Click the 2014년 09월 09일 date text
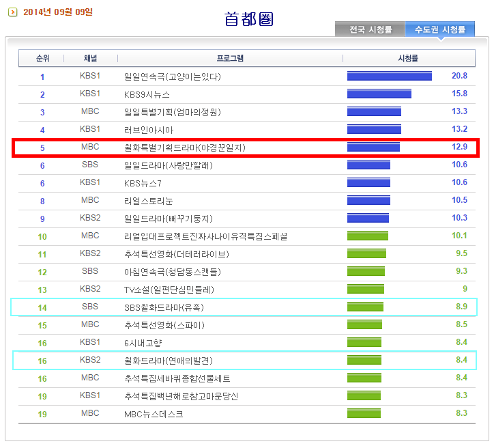Viewport: 494px width, 448px height. [58, 12]
